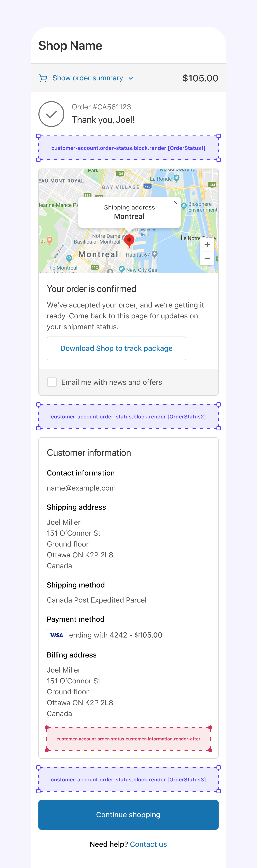This screenshot has width=257, height=868.
Task: Click Download Shop to track package
Action: point(116,348)
